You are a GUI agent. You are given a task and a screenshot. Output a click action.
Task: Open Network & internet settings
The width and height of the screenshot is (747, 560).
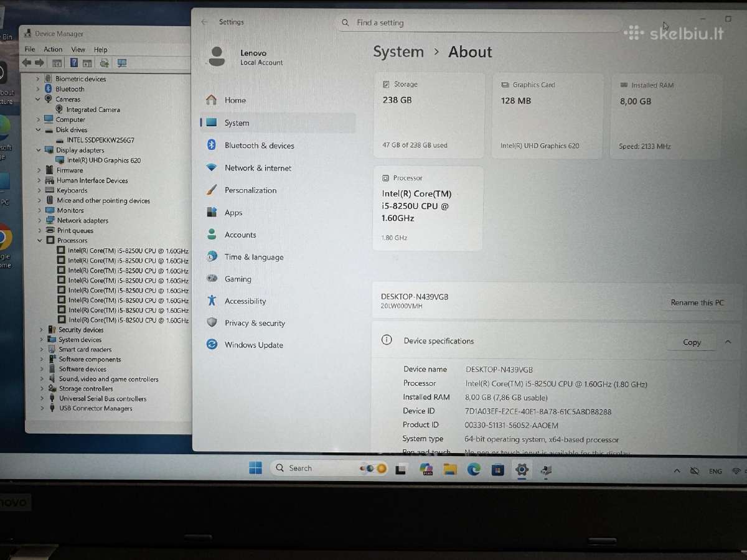tap(258, 168)
